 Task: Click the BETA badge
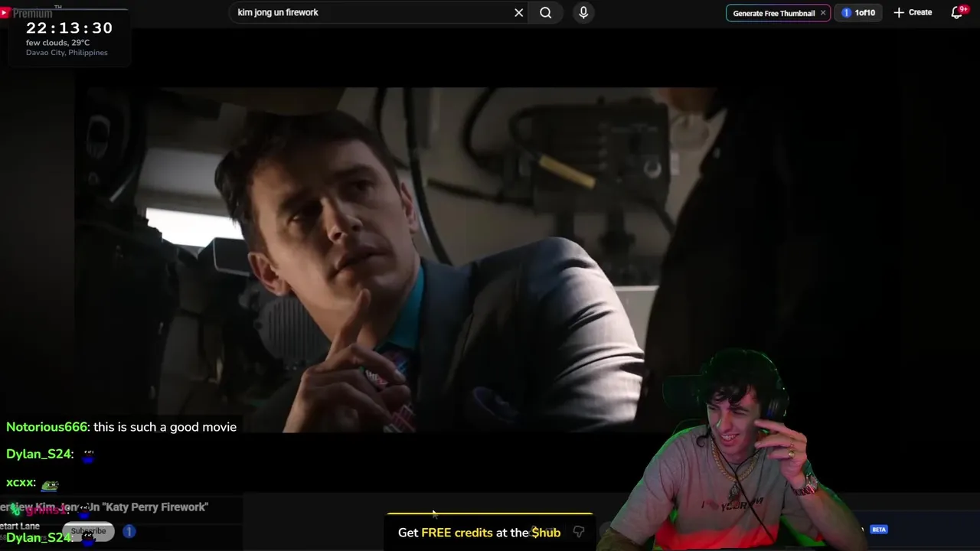click(x=879, y=530)
